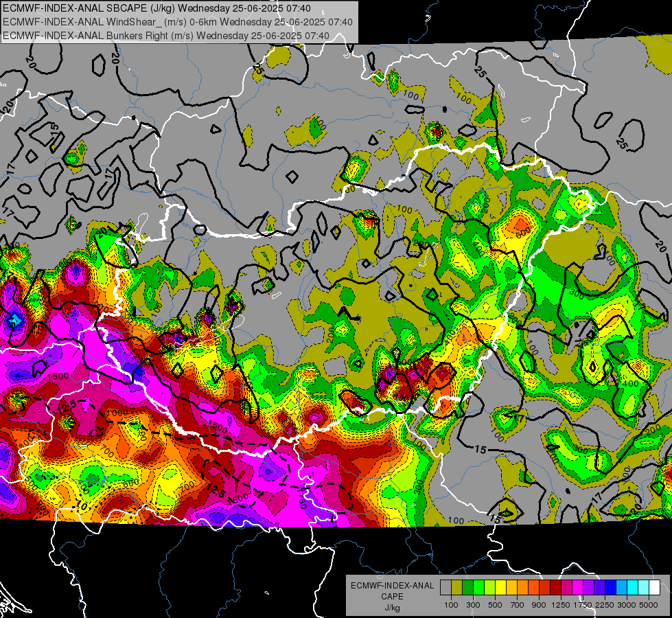Click the legend tick label 2250
This screenshot has width=672, height=618.
pos(605,605)
